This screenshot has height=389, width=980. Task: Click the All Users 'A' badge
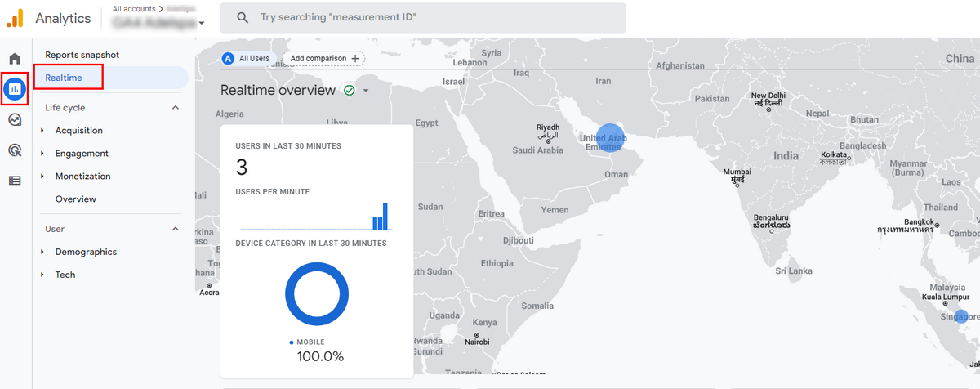click(228, 59)
